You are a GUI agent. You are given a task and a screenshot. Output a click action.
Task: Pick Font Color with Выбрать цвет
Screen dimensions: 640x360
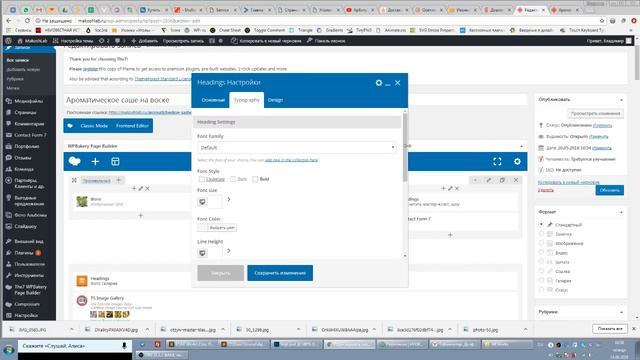click(217, 228)
